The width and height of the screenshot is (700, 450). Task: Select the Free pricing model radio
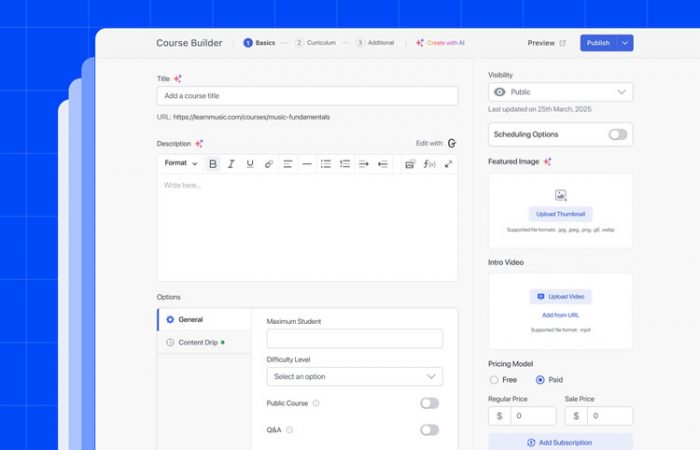[x=494, y=380]
